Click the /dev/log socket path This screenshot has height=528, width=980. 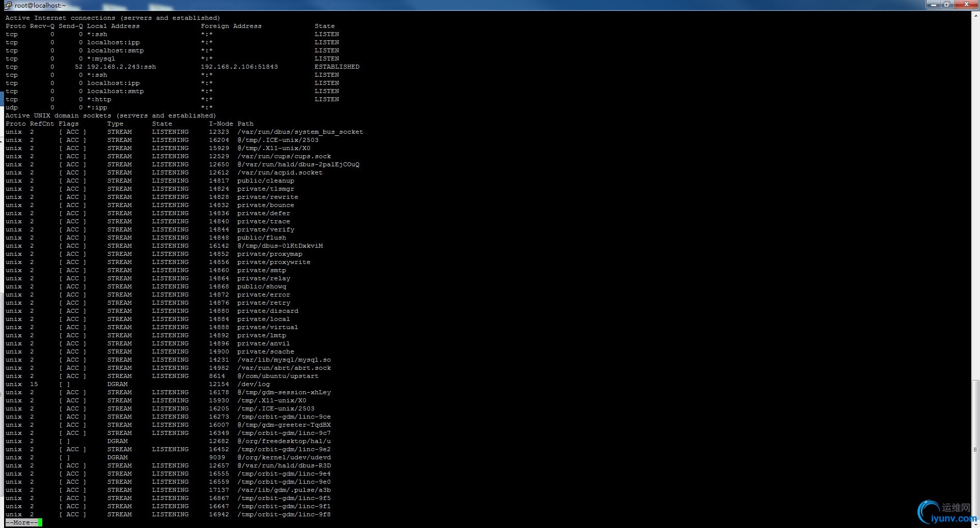[254, 384]
